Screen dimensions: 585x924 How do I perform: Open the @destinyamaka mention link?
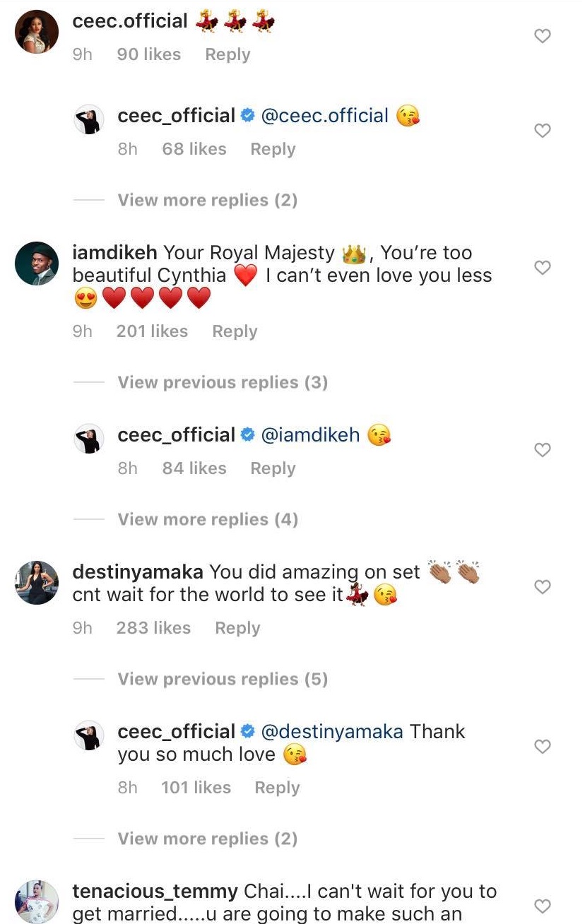click(332, 731)
